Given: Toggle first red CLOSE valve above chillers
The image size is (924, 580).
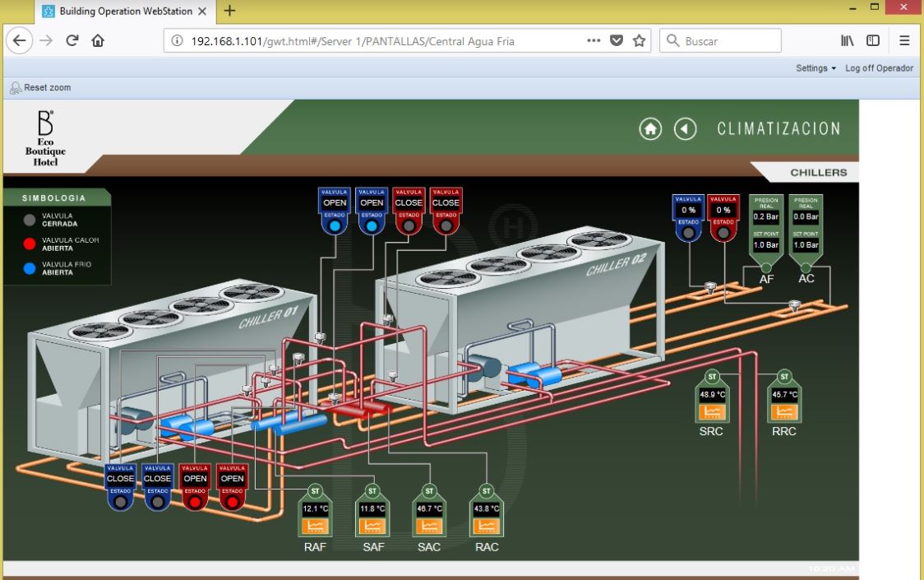Looking at the screenshot, I should (409, 202).
